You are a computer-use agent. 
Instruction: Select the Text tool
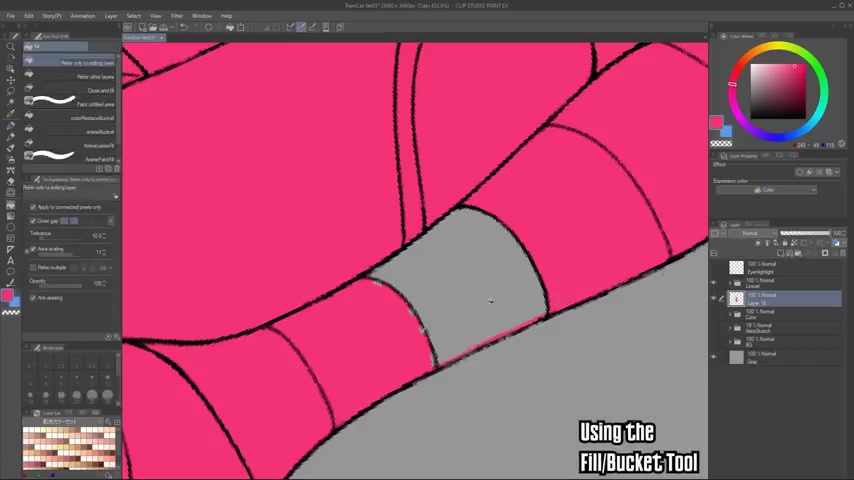coord(10,261)
